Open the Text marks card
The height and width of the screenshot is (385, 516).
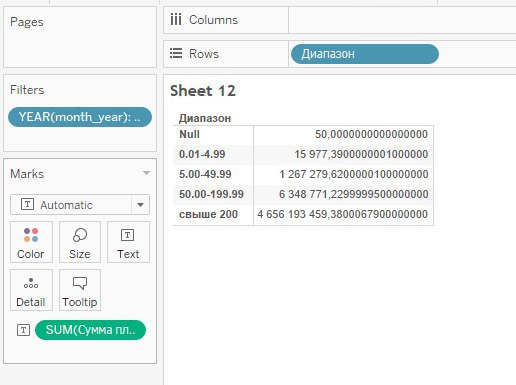click(128, 242)
